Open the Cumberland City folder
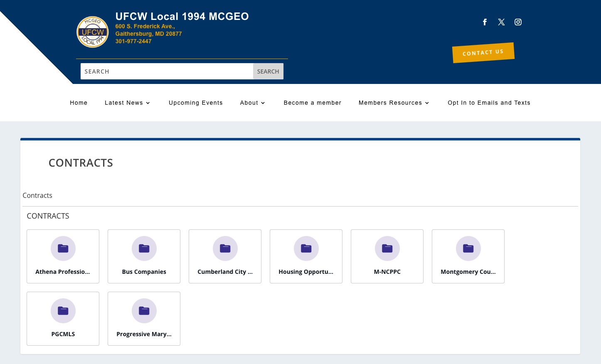 [225, 256]
